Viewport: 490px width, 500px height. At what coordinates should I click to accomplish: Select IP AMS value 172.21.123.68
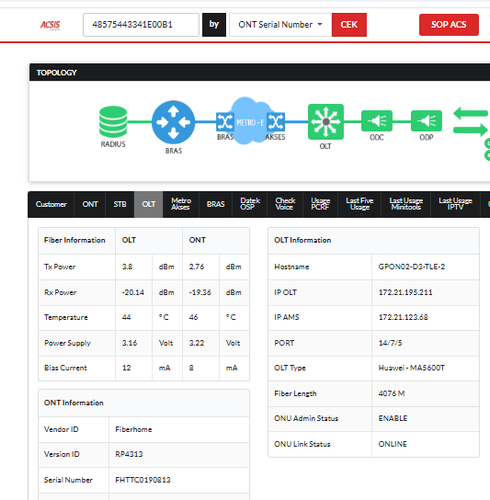(x=403, y=317)
